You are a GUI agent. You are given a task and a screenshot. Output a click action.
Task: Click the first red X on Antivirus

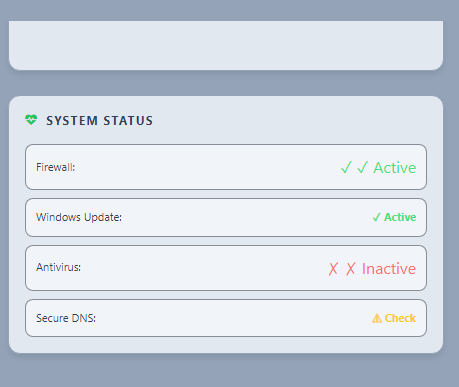[x=333, y=269]
